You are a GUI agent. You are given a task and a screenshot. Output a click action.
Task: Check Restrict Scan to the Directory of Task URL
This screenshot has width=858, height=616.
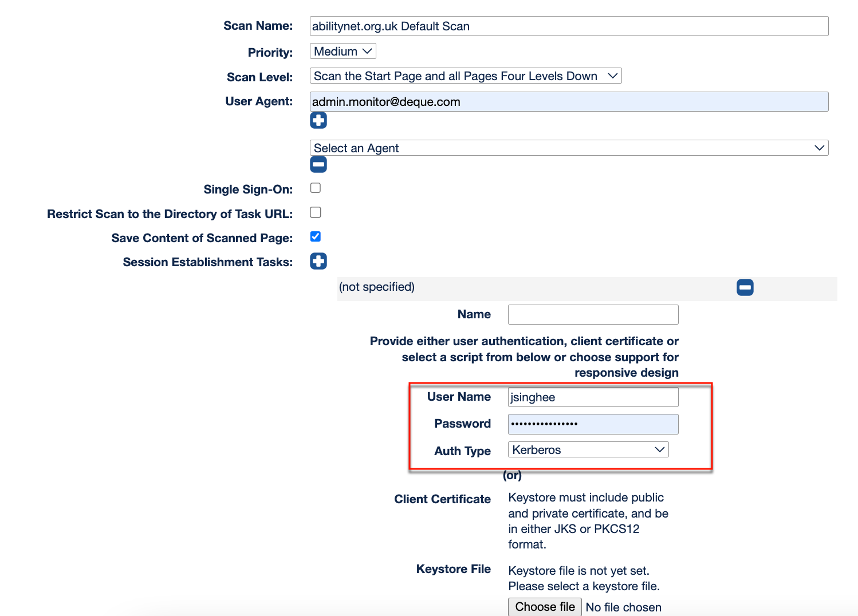point(316,212)
